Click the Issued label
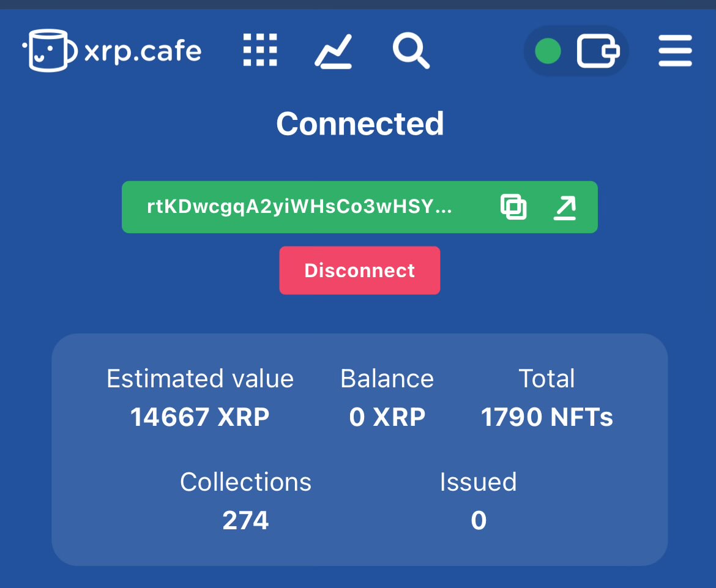 (479, 482)
